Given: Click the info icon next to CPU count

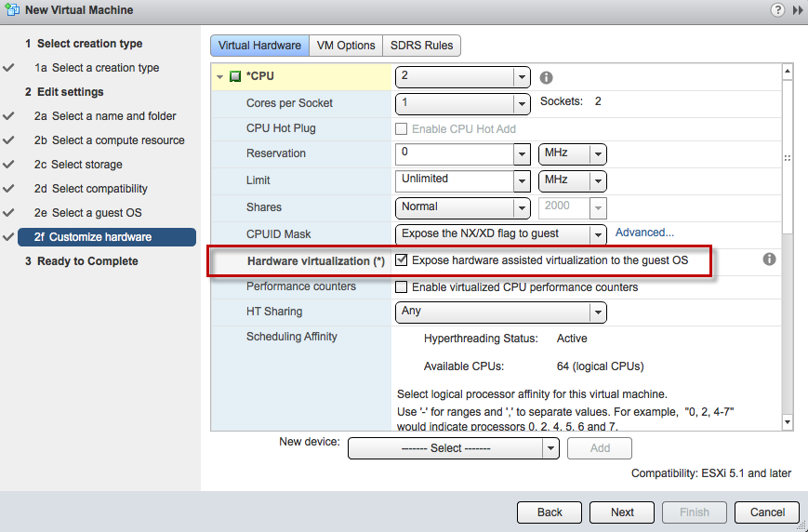Looking at the screenshot, I should click(546, 78).
